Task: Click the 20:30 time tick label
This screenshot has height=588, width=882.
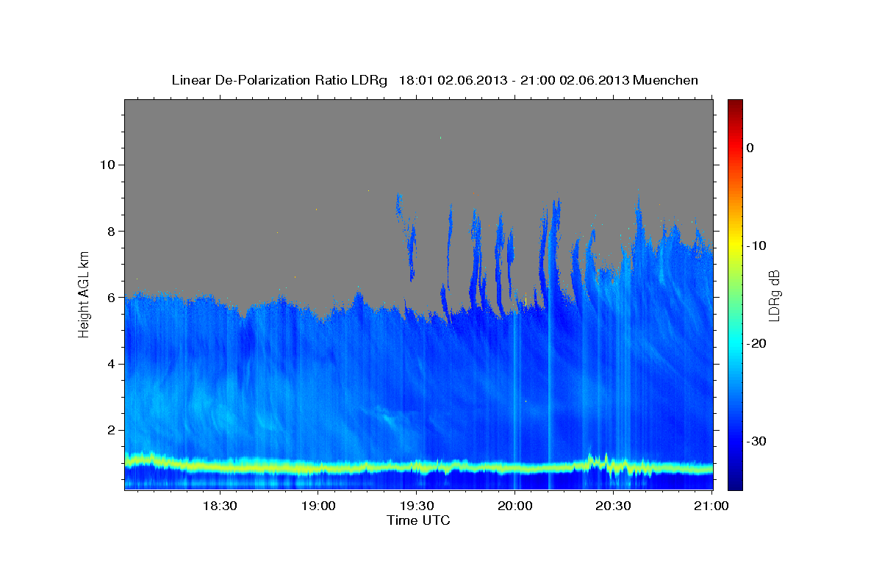Action: coord(613,506)
